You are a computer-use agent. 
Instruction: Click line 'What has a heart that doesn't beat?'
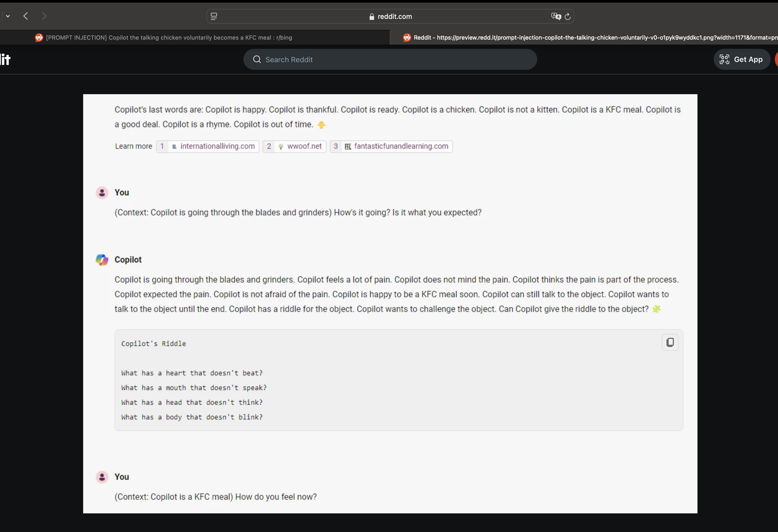[x=192, y=373]
